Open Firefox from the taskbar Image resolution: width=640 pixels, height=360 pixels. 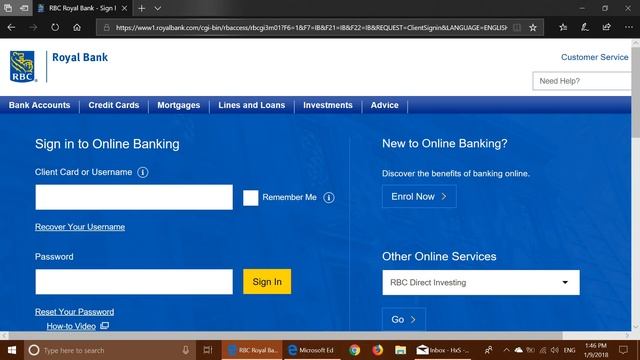[x=378, y=350]
